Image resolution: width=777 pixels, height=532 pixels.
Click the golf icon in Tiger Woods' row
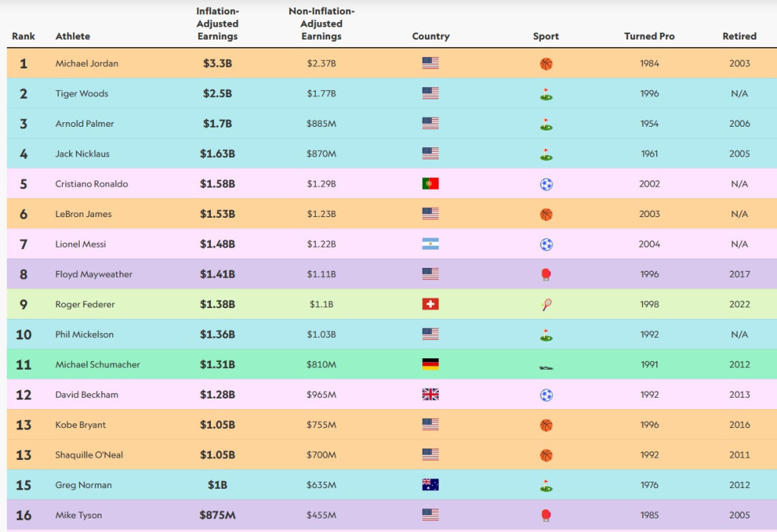point(546,94)
